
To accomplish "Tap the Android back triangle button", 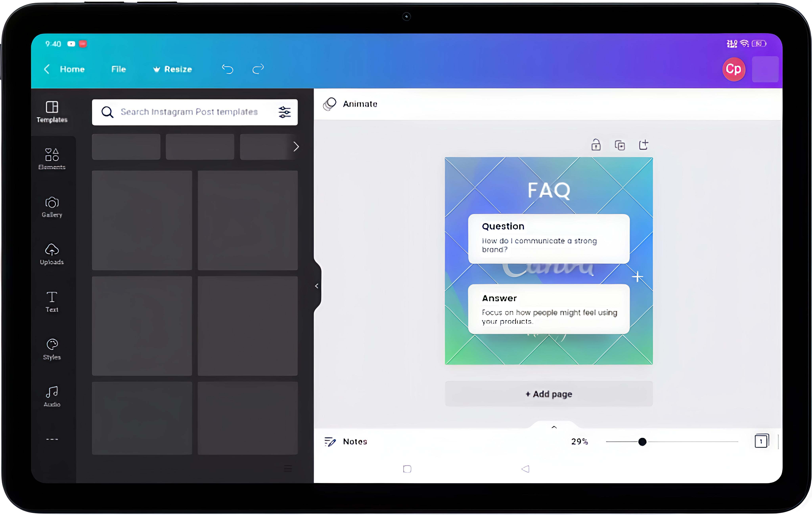I will pyautogui.click(x=525, y=469).
